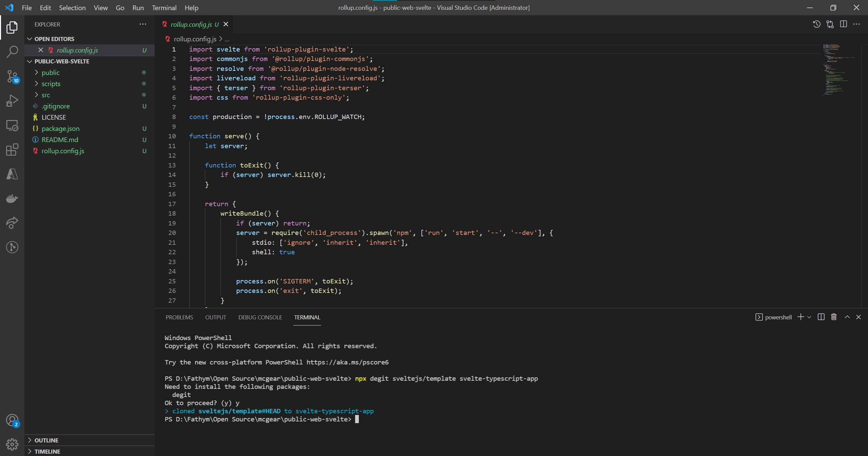
Task: Open the Selection menu
Action: 72,7
